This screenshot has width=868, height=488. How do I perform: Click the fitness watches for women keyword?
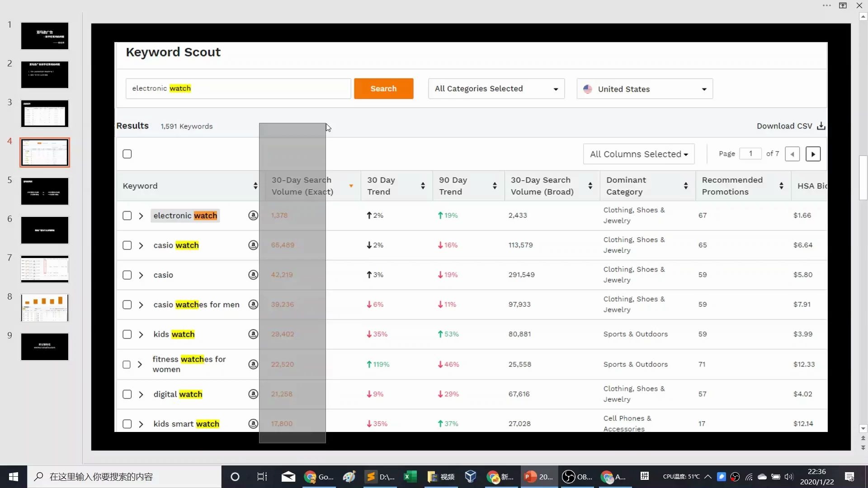point(189,364)
